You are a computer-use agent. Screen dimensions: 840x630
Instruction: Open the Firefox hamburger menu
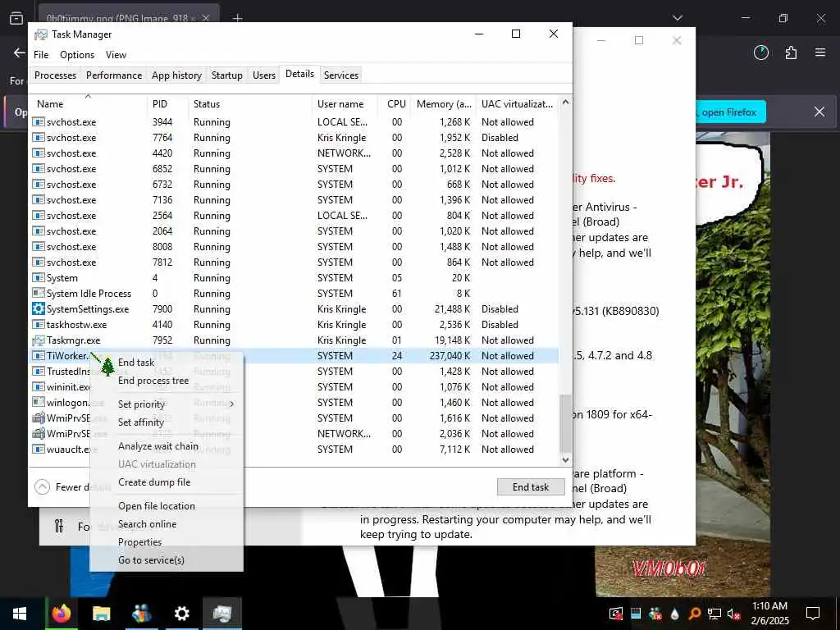click(x=820, y=52)
